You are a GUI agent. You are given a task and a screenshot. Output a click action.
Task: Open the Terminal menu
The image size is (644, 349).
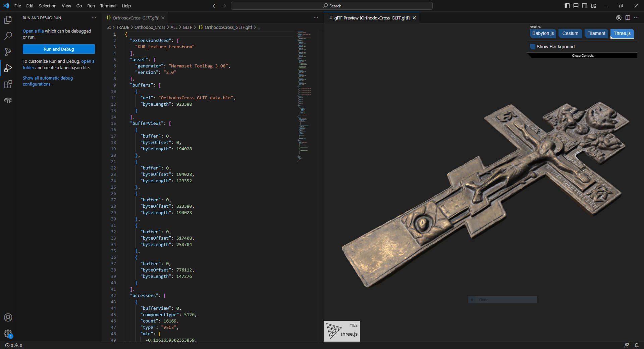pos(108,6)
